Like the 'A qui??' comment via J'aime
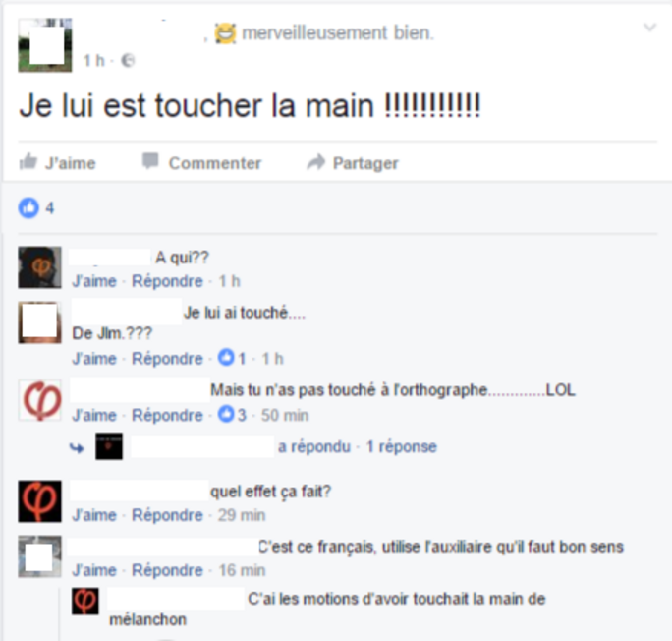 coord(94,281)
